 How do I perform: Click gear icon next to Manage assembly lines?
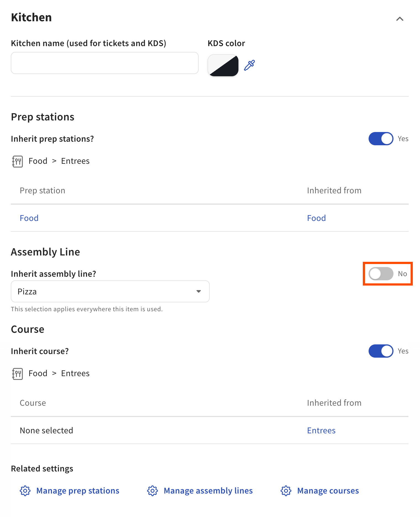153,491
